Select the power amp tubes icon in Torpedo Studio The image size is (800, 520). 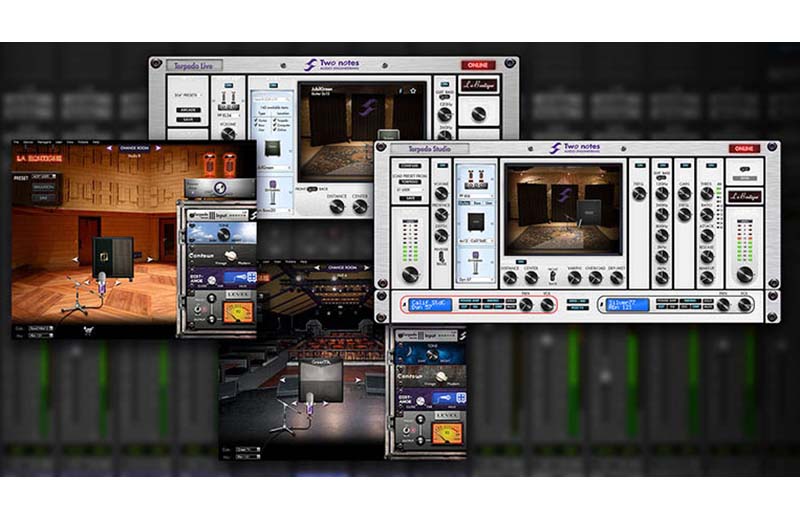coord(474,180)
